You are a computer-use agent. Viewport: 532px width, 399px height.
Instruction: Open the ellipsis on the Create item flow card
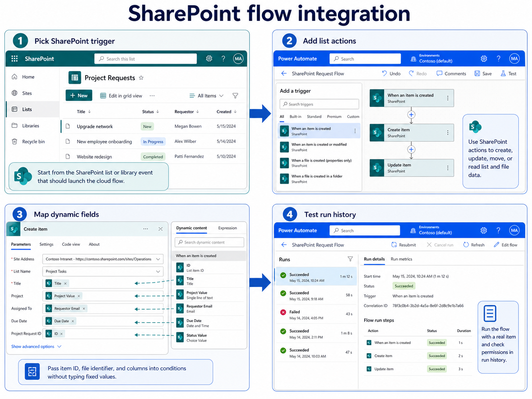click(x=447, y=133)
